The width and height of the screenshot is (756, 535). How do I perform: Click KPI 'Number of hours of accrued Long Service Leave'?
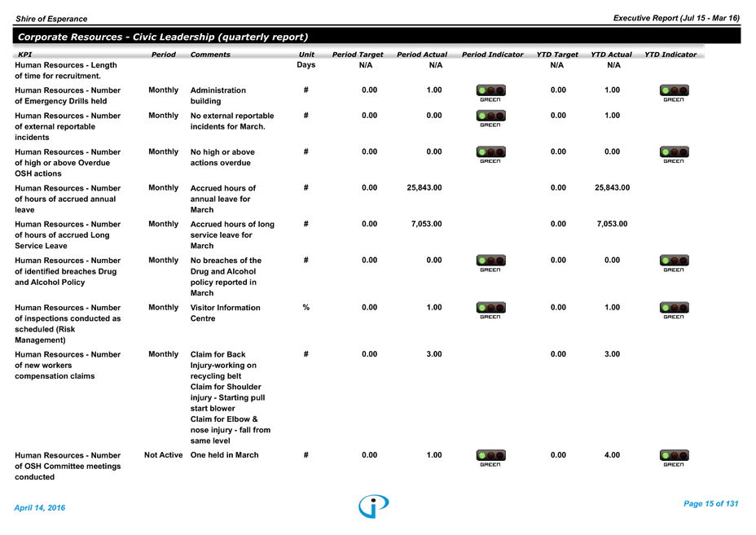(x=68, y=235)
